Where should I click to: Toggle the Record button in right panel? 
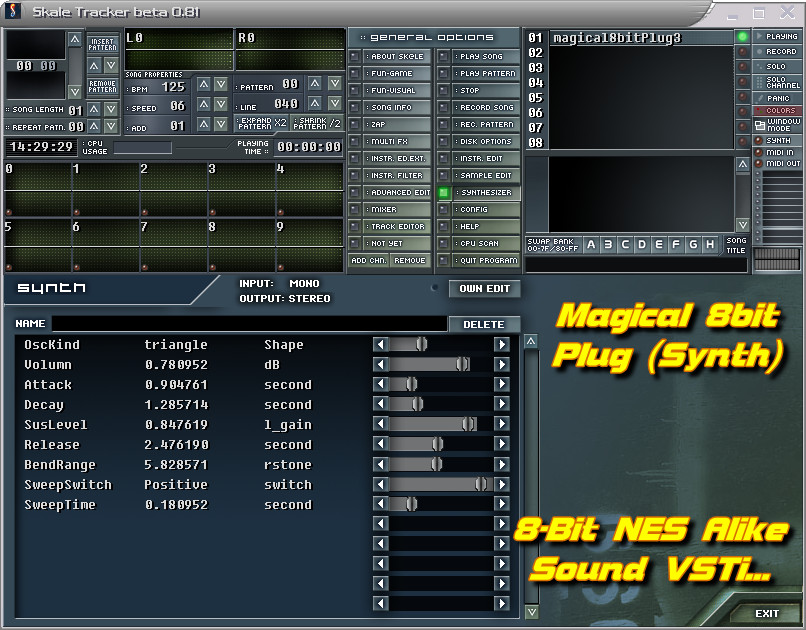(x=776, y=51)
